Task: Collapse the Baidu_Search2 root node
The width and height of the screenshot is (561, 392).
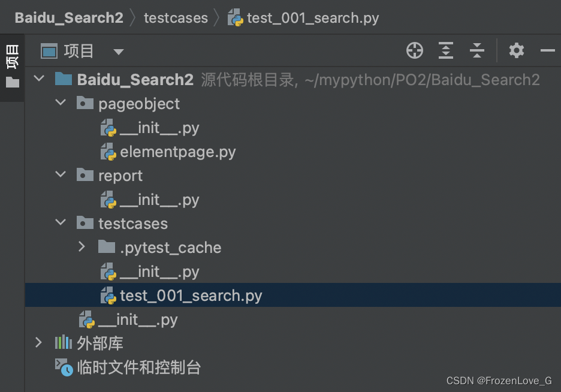Action: point(38,79)
